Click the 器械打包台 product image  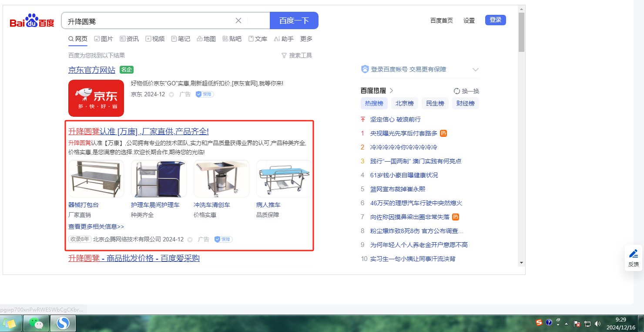(96, 179)
